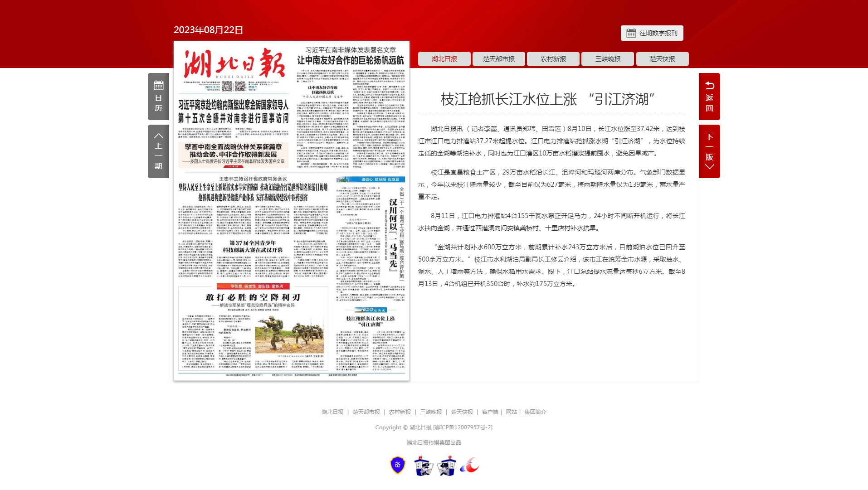Open the 湖北日报 tab
This screenshot has width=868, height=490.
(x=444, y=59)
